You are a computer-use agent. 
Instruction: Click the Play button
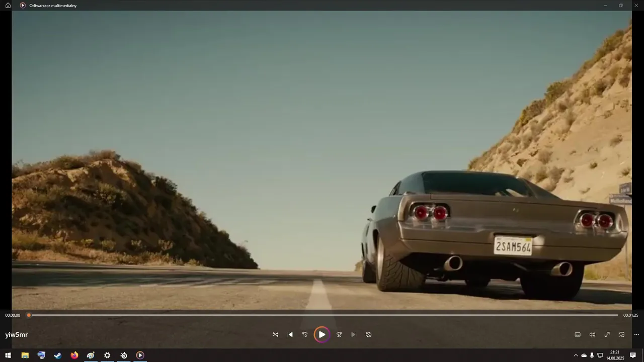click(322, 334)
